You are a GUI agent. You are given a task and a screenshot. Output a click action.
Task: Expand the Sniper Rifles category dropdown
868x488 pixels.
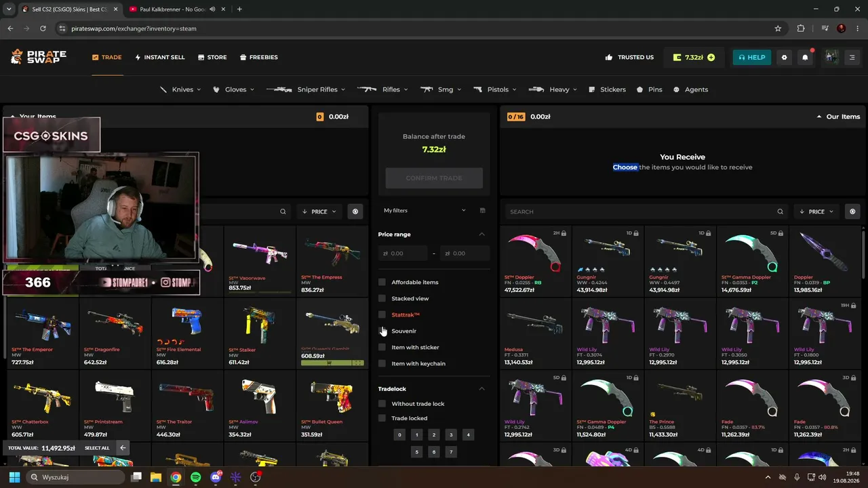click(306, 89)
